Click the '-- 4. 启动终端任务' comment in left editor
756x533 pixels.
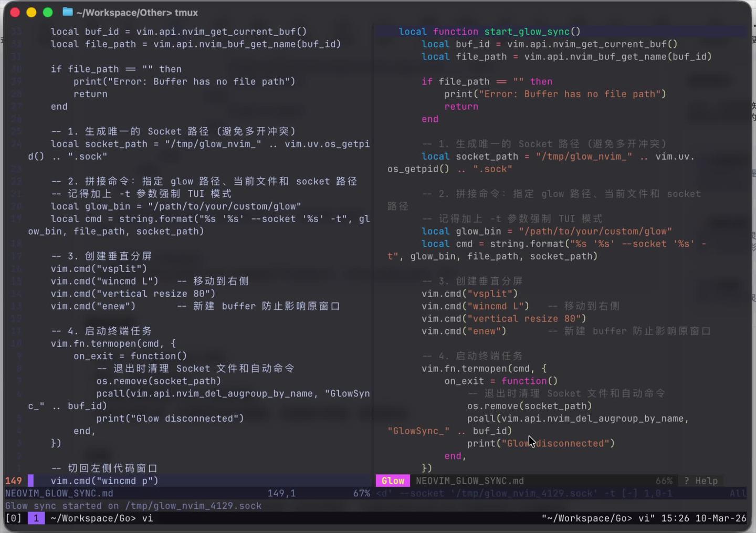click(102, 331)
